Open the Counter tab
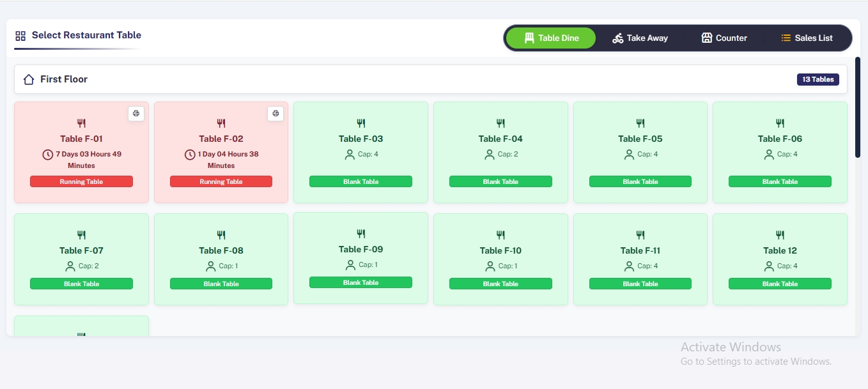868x389 pixels. click(x=724, y=38)
